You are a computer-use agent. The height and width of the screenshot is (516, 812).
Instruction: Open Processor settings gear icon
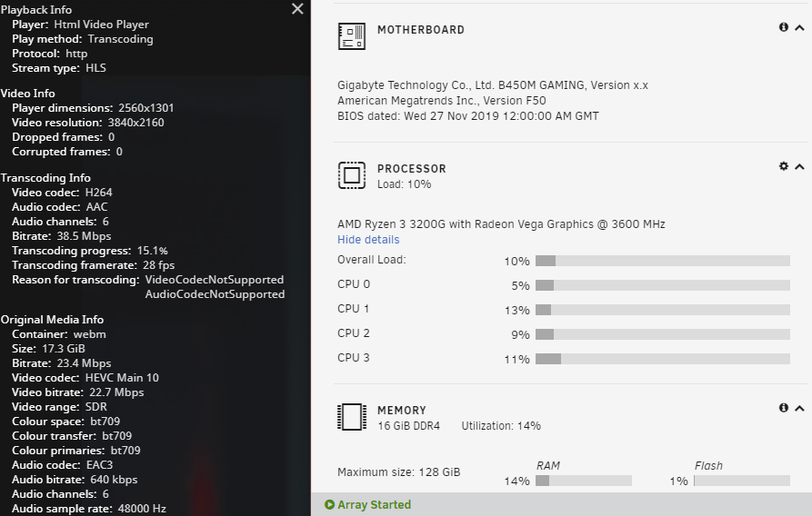click(784, 165)
